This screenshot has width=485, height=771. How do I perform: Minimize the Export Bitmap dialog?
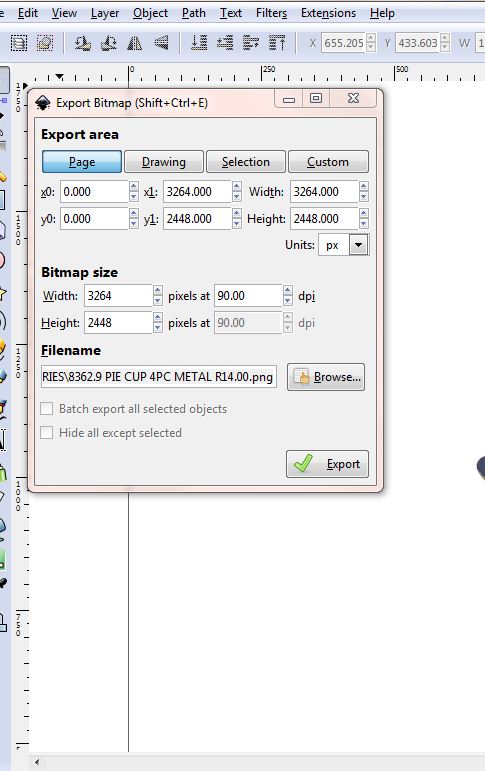point(289,99)
